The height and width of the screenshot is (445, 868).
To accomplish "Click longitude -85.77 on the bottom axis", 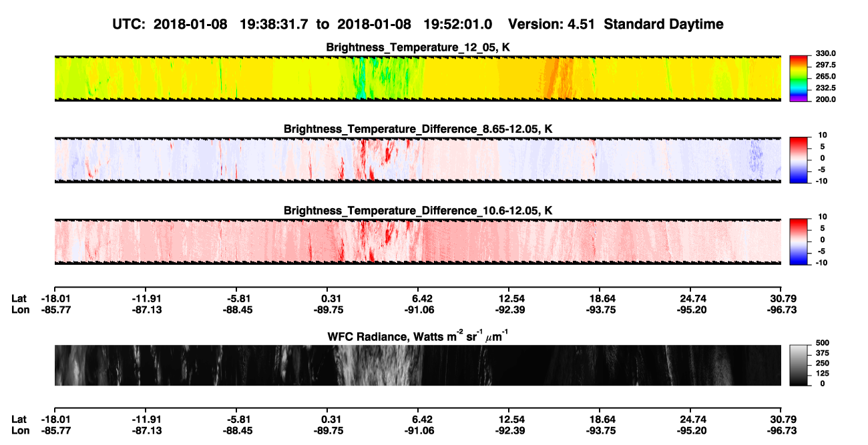I will [x=56, y=431].
